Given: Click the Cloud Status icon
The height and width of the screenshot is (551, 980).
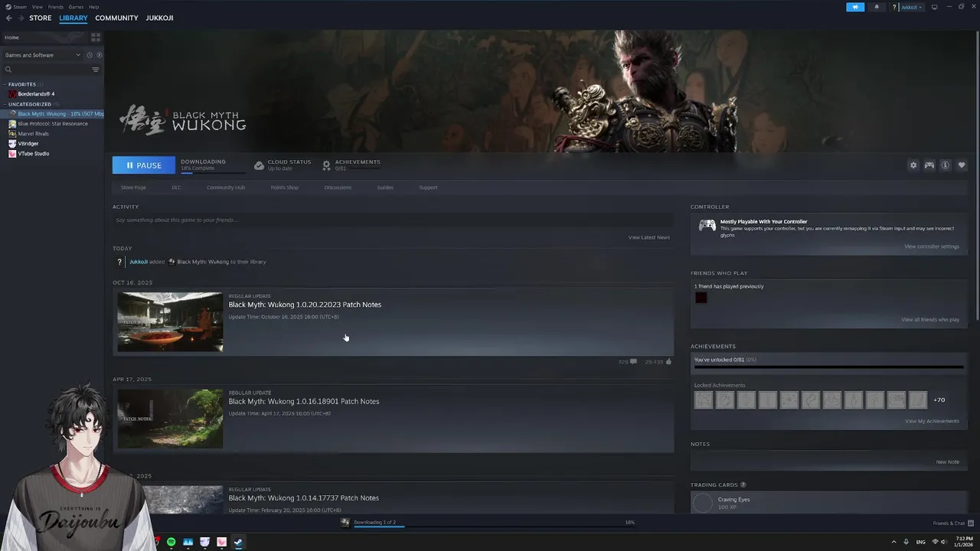Looking at the screenshot, I should (x=259, y=165).
